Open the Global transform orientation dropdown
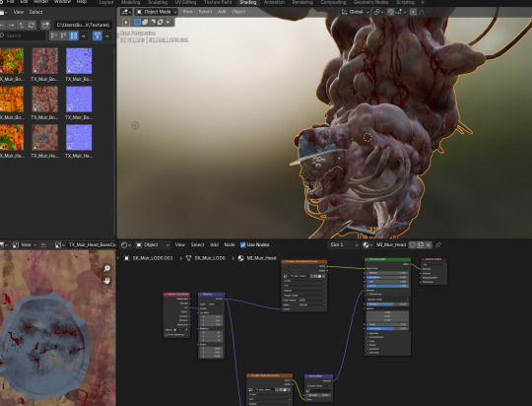 pyautogui.click(x=355, y=12)
